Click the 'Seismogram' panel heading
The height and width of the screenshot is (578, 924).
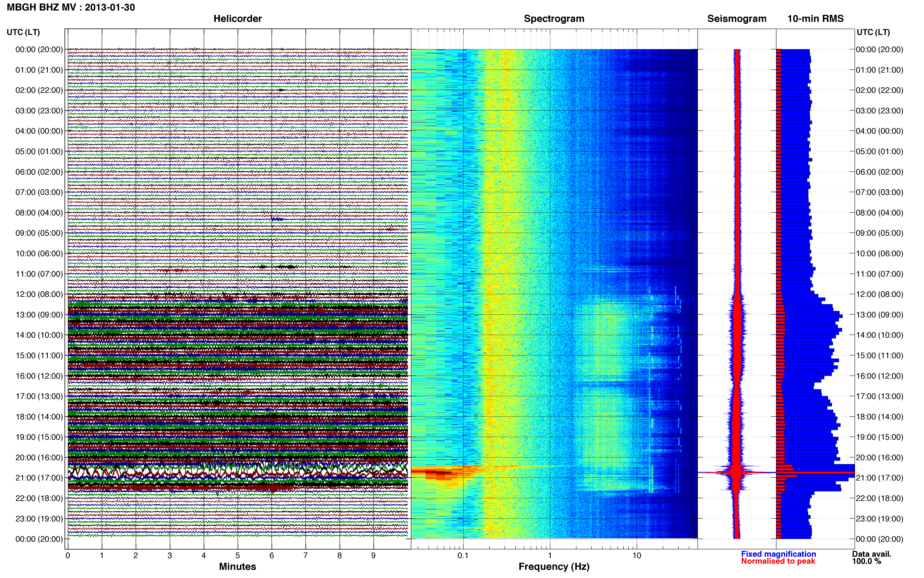pos(737,19)
